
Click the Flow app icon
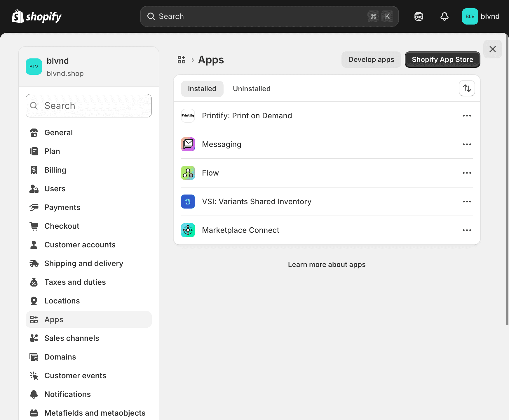click(x=188, y=173)
